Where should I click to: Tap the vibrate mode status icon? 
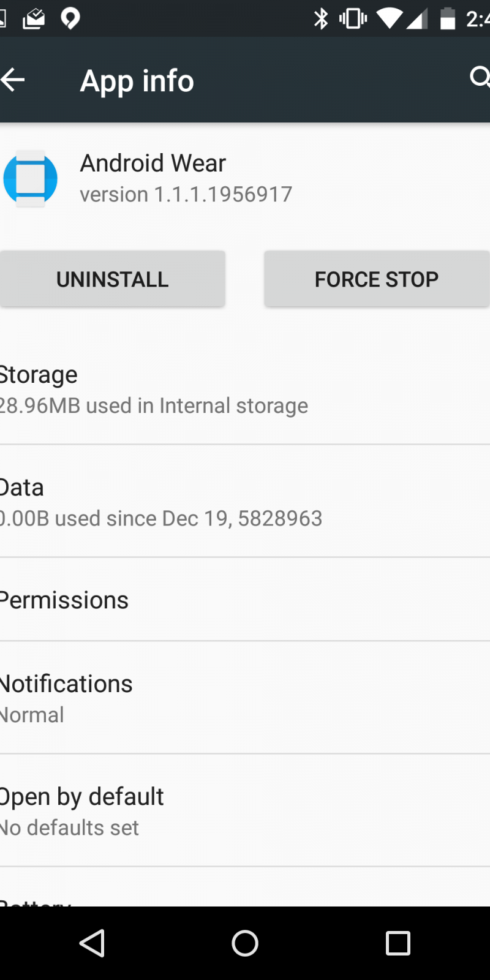(353, 19)
